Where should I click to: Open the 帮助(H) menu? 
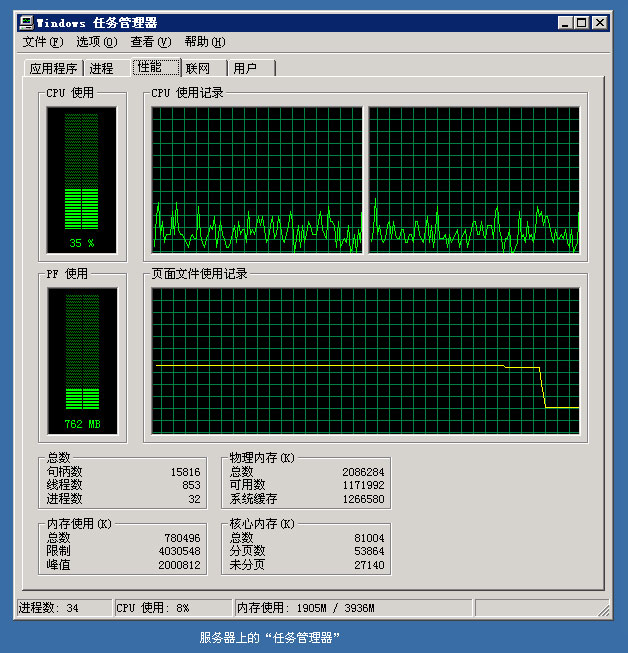[205, 42]
